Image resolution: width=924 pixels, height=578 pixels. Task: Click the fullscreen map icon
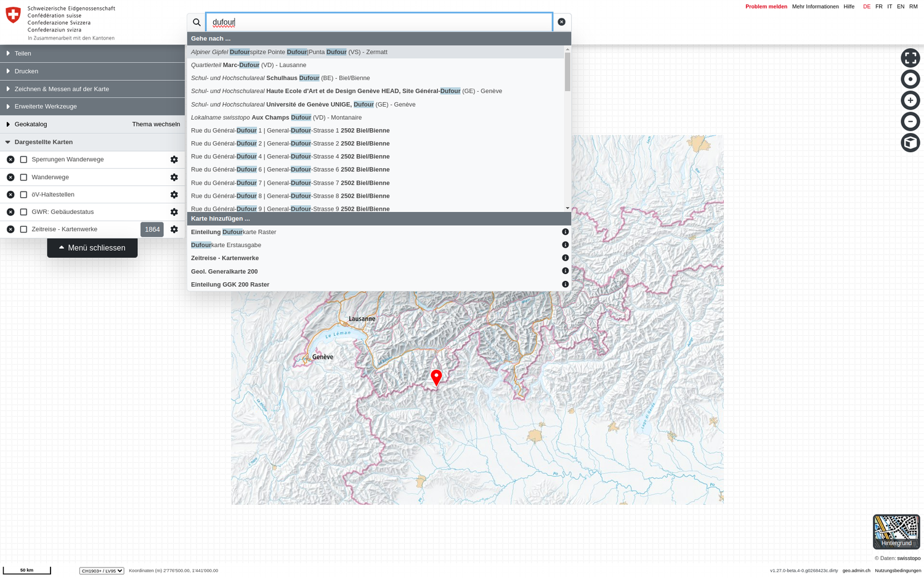pos(910,58)
